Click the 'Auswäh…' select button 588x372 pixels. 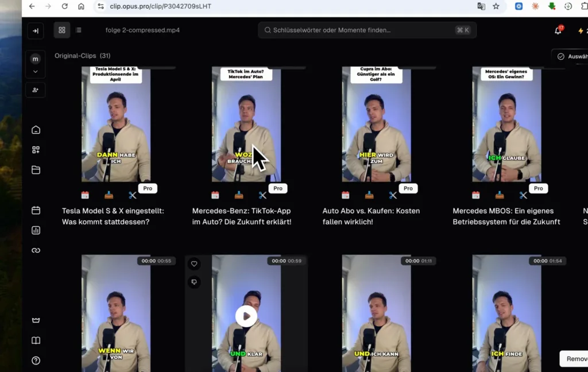tap(570, 56)
